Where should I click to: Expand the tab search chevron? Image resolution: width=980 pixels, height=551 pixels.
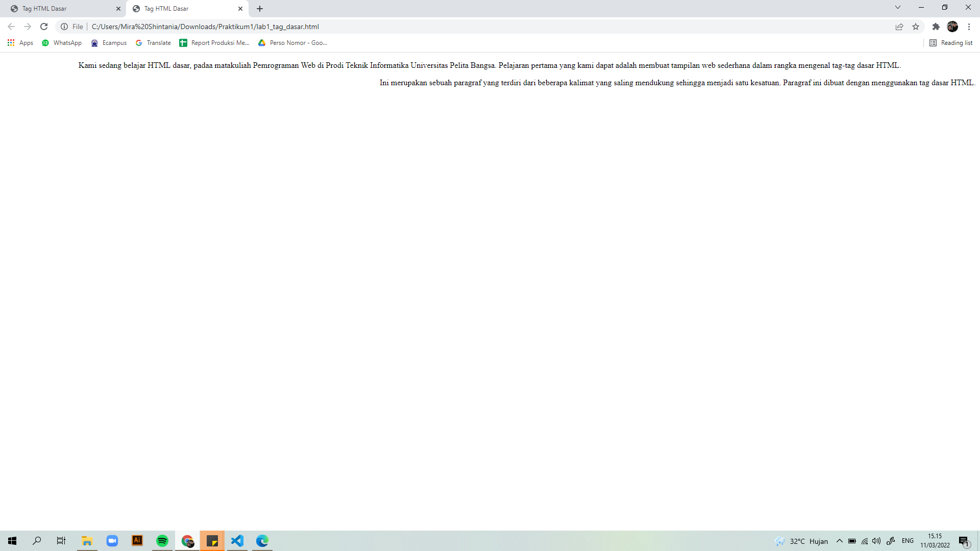pyautogui.click(x=897, y=8)
